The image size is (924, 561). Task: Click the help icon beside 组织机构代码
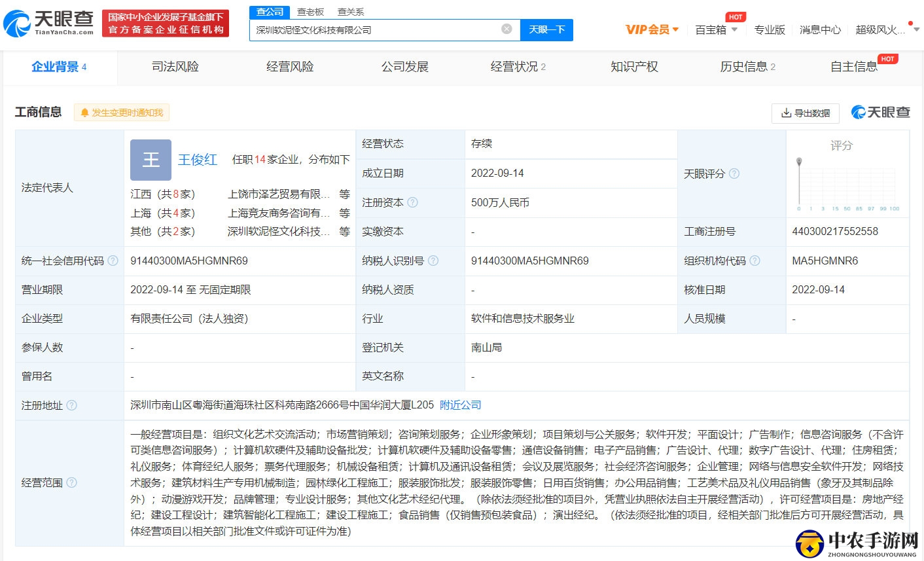click(755, 261)
